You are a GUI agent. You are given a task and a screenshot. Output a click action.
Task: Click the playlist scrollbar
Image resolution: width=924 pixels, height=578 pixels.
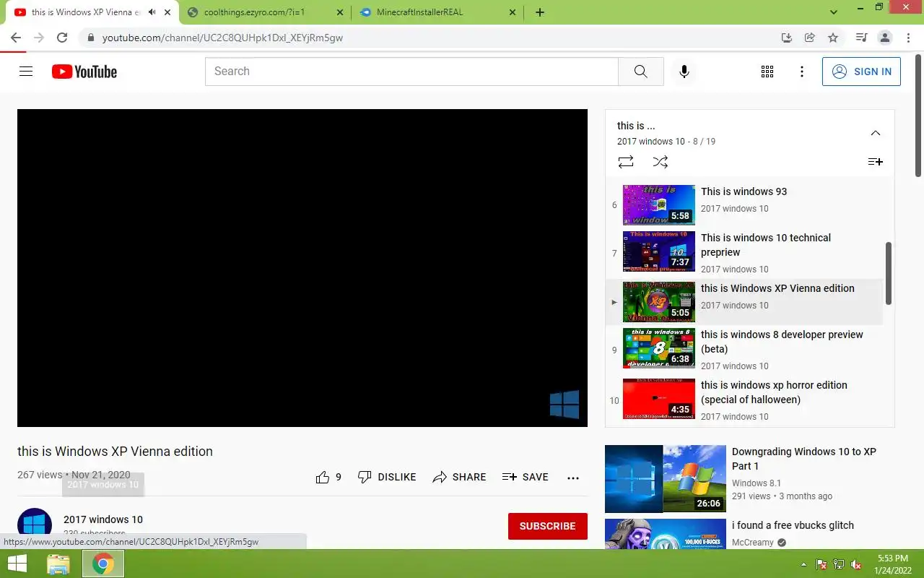888,273
